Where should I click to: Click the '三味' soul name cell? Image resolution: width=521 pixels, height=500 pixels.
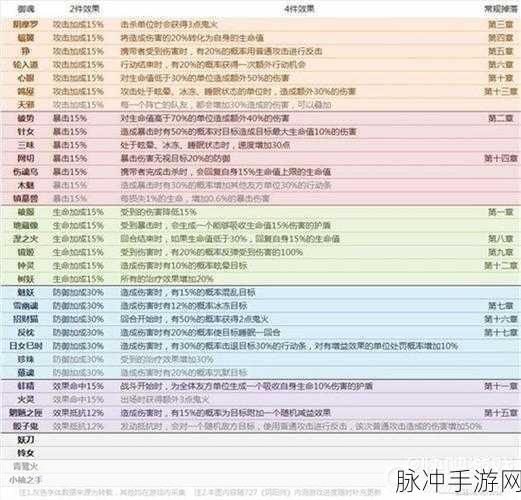(x=26, y=145)
